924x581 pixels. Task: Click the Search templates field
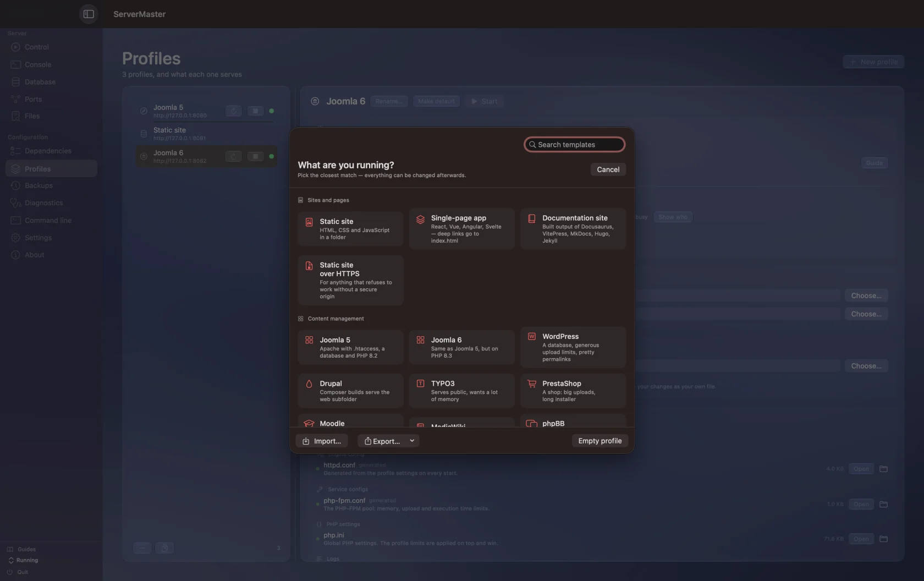574,144
